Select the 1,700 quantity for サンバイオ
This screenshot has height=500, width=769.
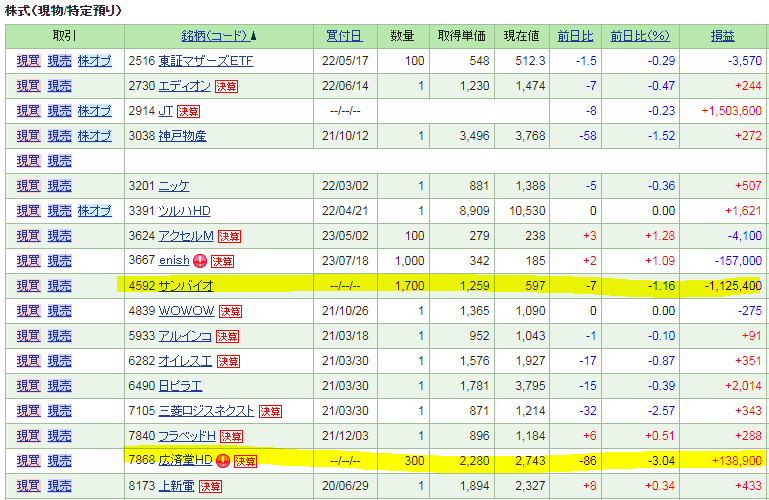(410, 286)
